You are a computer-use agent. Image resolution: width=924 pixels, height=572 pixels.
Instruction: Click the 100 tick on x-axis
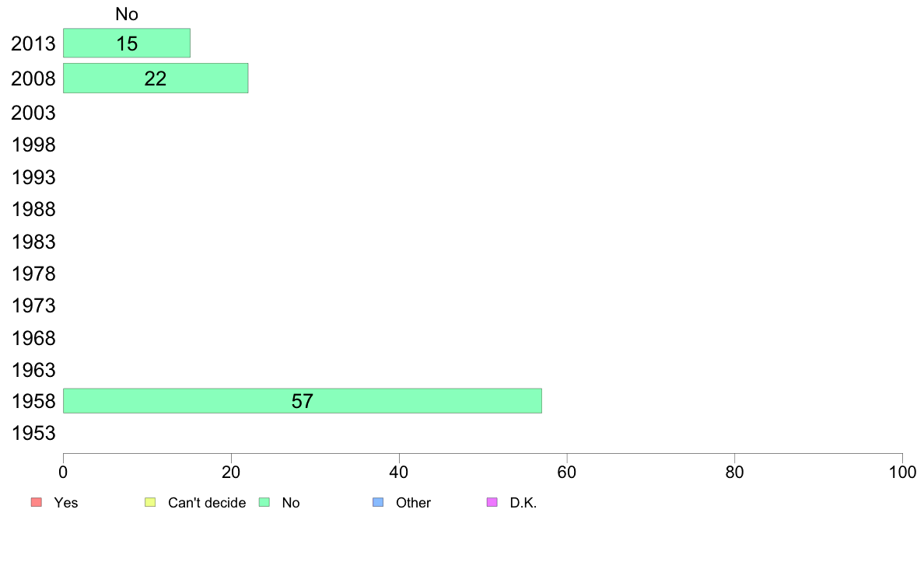click(x=902, y=472)
